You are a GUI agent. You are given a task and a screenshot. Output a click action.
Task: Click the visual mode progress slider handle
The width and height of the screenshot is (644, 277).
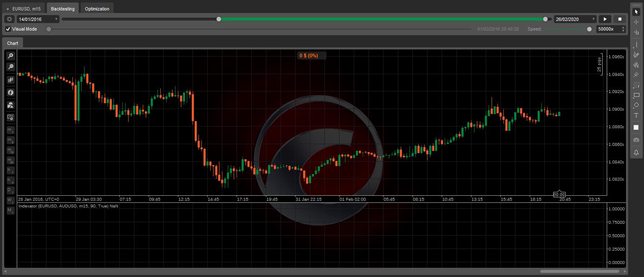point(49,29)
